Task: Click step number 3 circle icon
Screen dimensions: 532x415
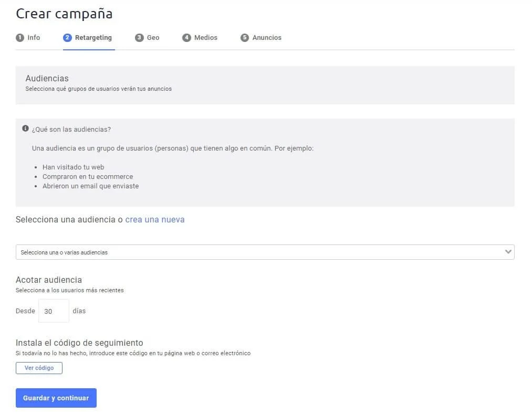Action: [139, 38]
